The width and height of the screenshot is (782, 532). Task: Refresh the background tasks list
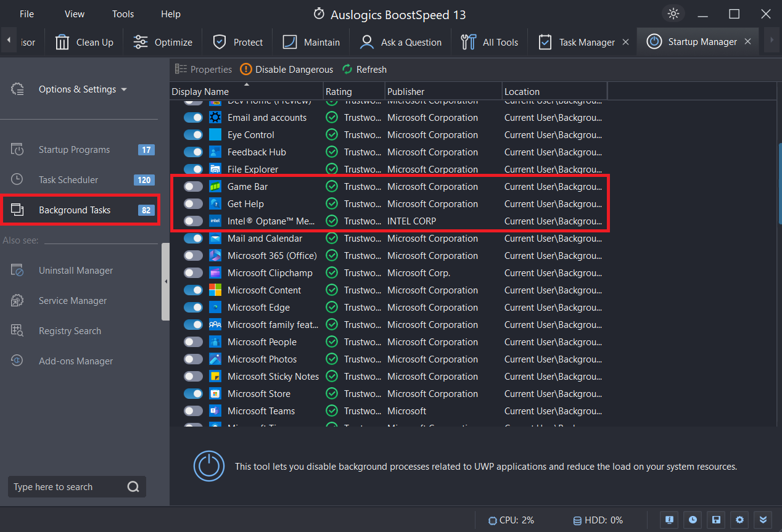[x=364, y=70]
